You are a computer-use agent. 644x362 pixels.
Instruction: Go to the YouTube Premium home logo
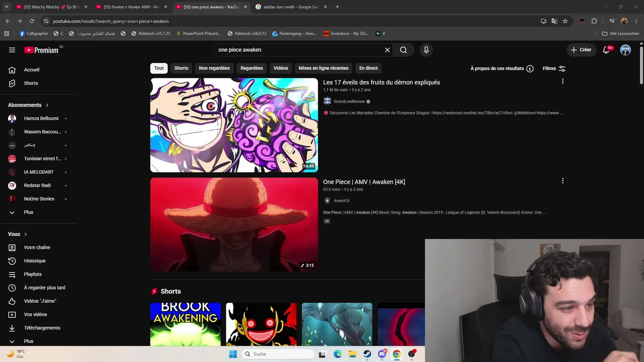(41, 50)
